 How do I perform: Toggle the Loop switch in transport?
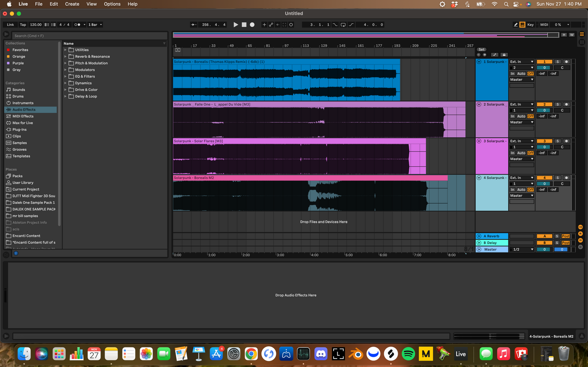(x=343, y=25)
